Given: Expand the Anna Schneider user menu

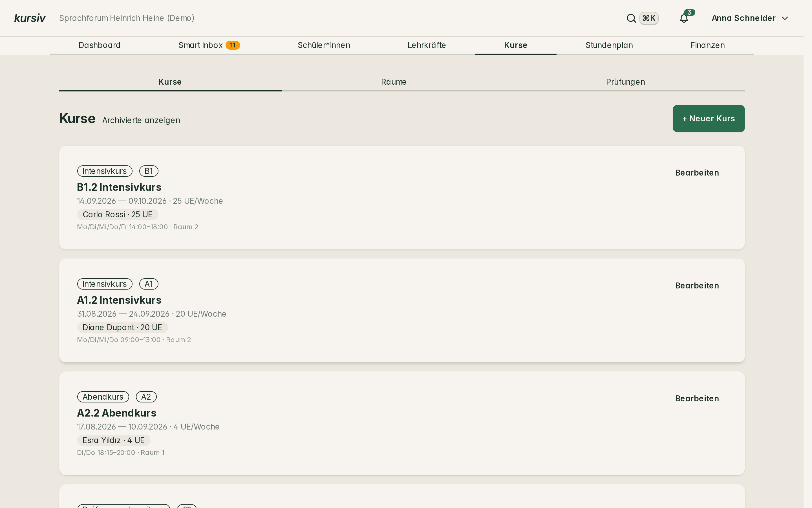Looking at the screenshot, I should [x=750, y=18].
